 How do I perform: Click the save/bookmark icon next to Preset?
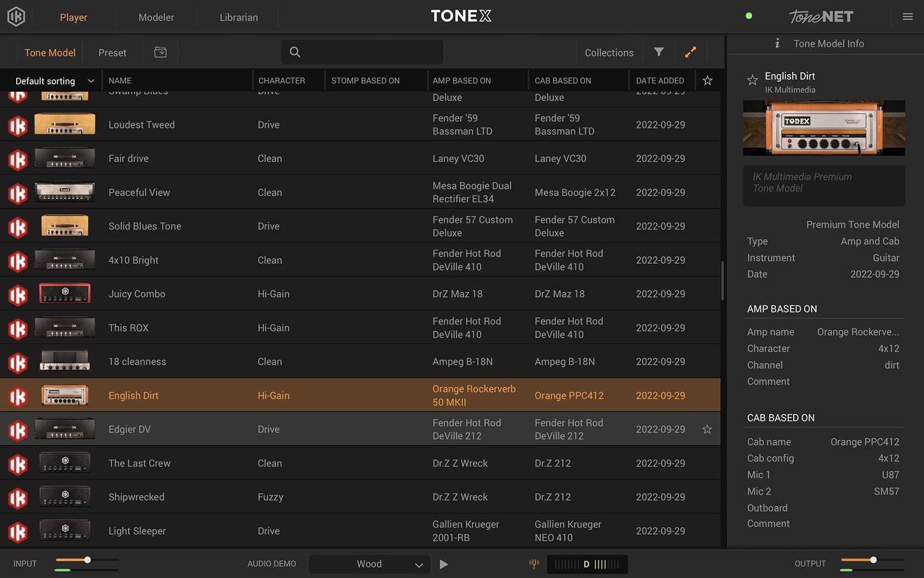160,52
